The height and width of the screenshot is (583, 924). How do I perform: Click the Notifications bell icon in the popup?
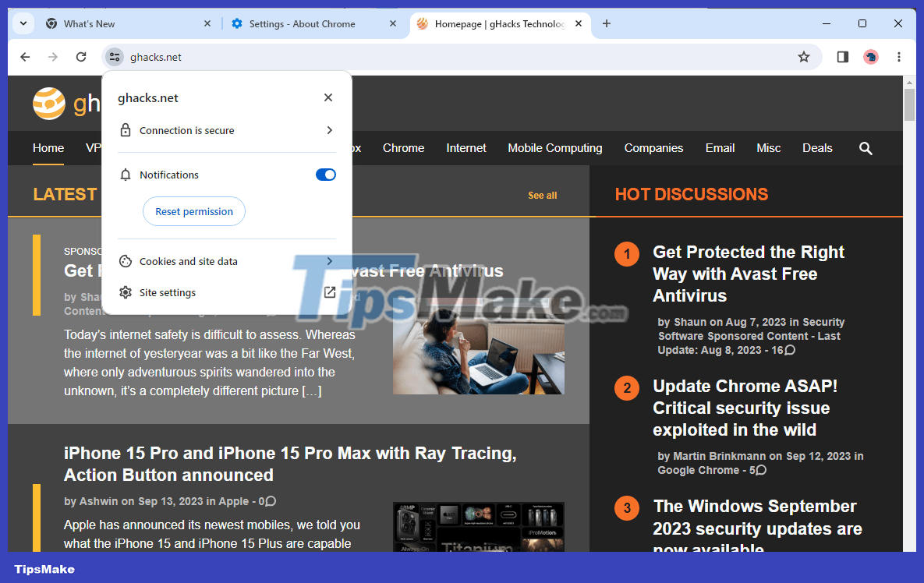click(x=126, y=175)
